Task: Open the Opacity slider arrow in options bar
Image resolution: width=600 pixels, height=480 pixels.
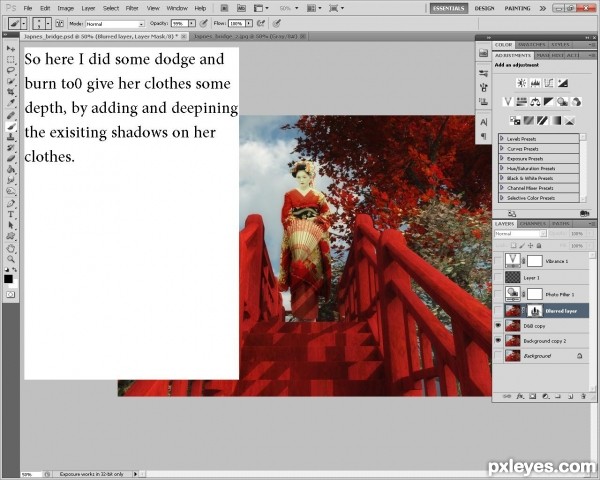Action: 192,24
